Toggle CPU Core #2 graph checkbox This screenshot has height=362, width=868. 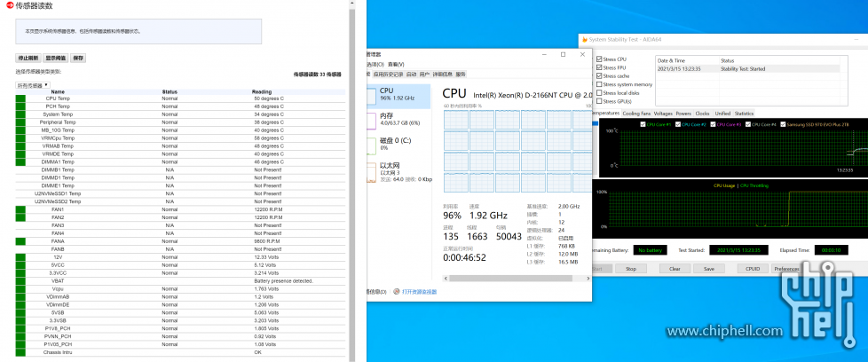677,124
